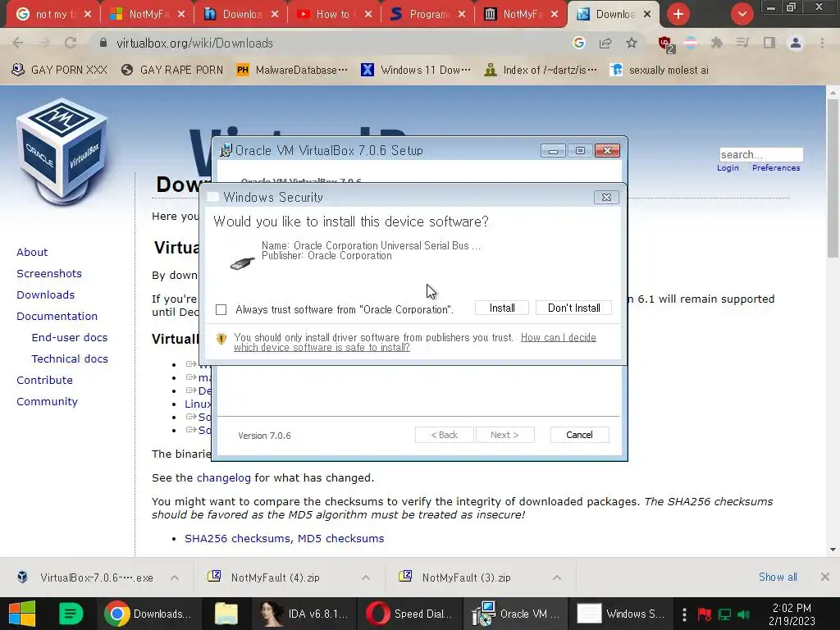This screenshot has height=630, width=840.
Task: Open Community in the sidebar
Action: (x=47, y=402)
